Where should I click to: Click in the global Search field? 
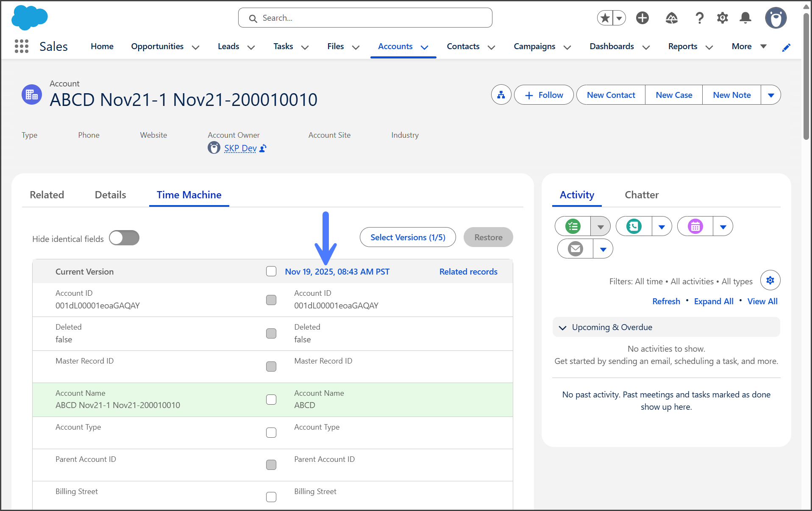[x=365, y=18]
